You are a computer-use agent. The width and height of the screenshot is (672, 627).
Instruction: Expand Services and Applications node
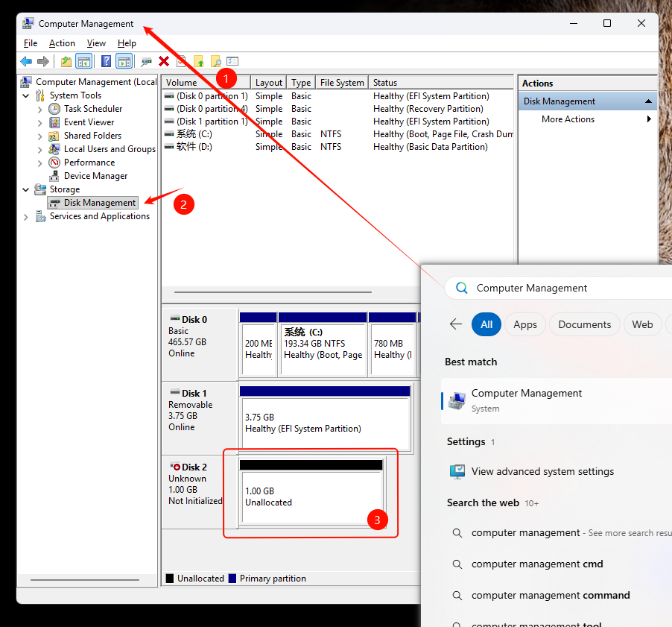click(26, 217)
